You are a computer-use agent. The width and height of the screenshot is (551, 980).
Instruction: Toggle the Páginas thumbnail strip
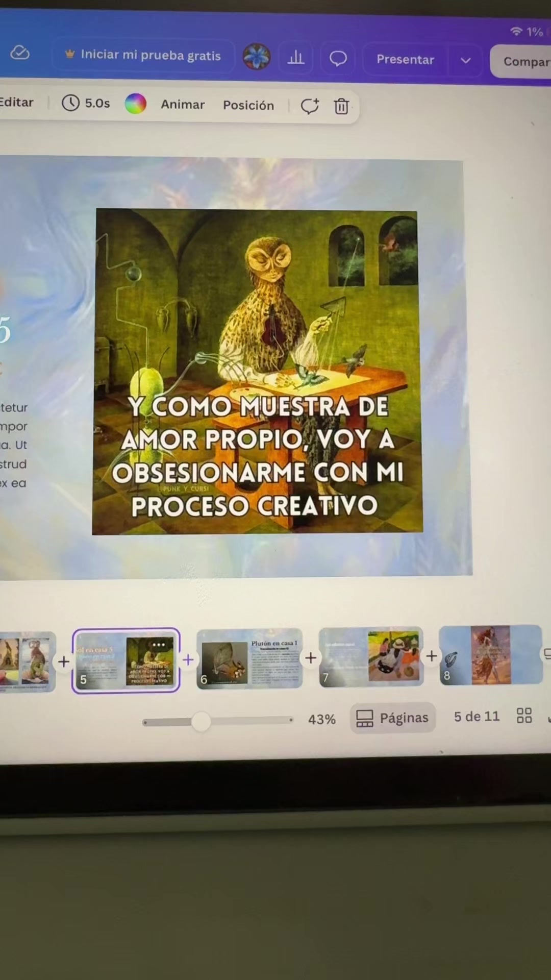click(x=392, y=718)
